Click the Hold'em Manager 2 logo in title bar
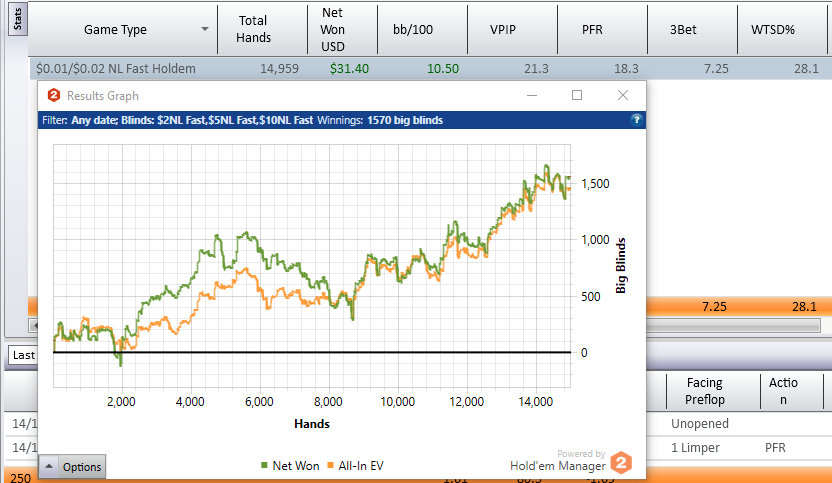The image size is (832, 483). (54, 96)
